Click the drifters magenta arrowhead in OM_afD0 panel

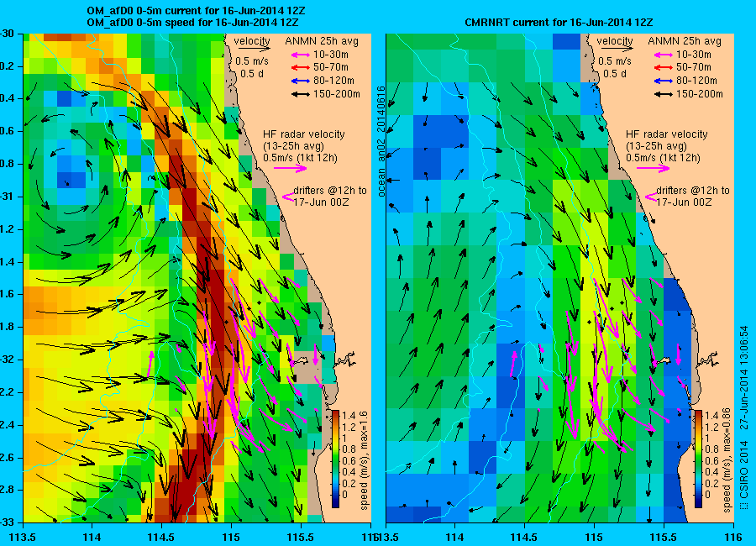(x=287, y=197)
